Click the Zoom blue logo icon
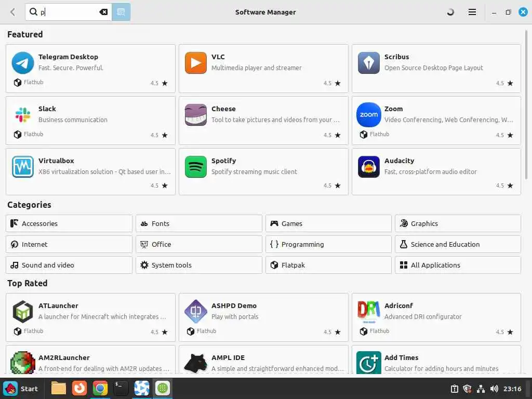The image size is (532, 399). (x=369, y=115)
